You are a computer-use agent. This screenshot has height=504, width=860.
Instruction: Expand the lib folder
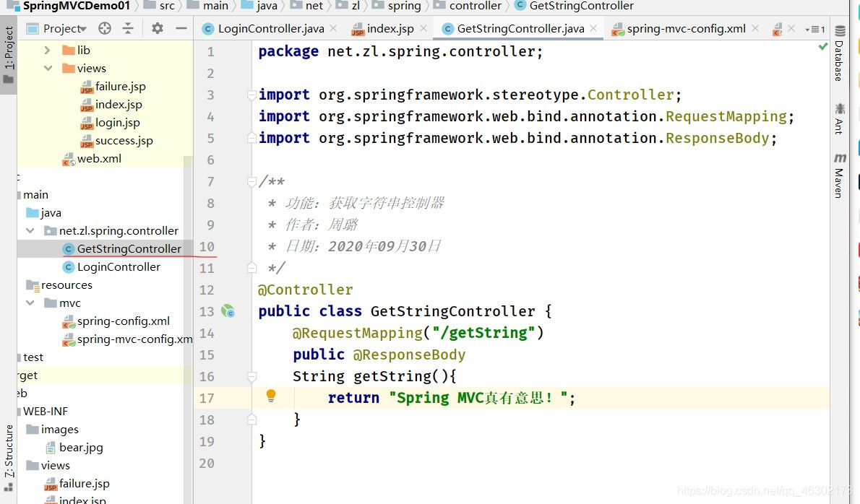point(47,51)
